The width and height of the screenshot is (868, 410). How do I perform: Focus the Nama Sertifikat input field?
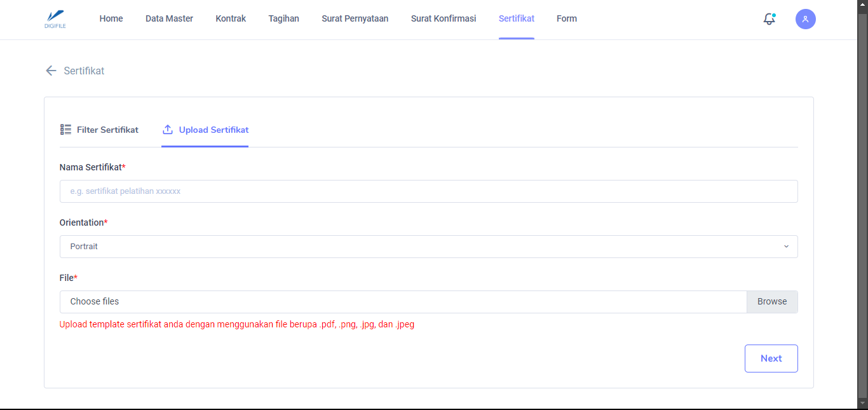[x=428, y=191]
